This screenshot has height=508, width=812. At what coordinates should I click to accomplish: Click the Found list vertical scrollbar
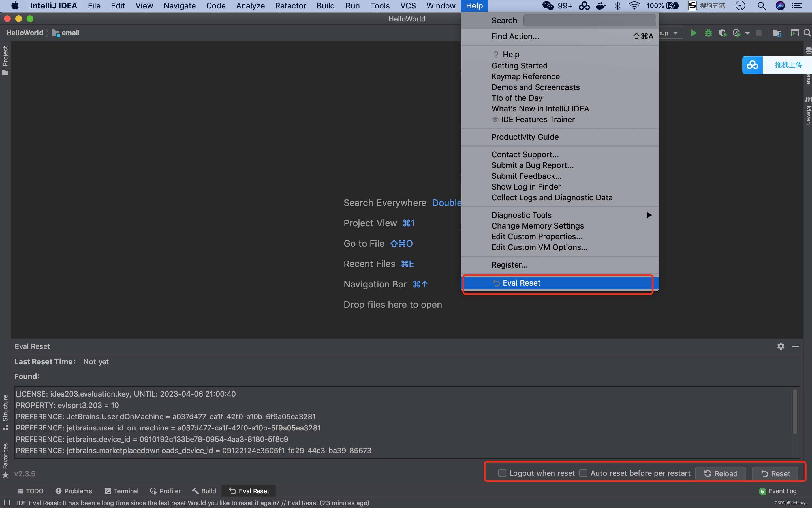point(795,412)
